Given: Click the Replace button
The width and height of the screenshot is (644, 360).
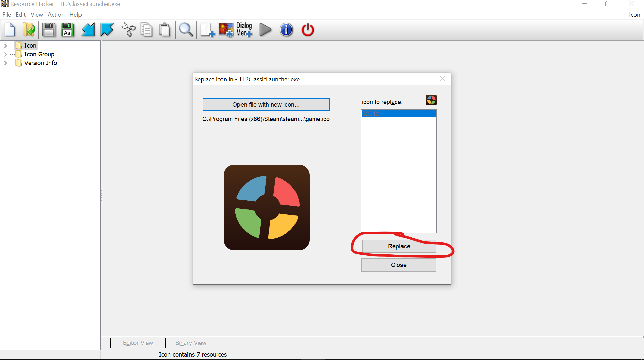Looking at the screenshot, I should pyautogui.click(x=399, y=246).
